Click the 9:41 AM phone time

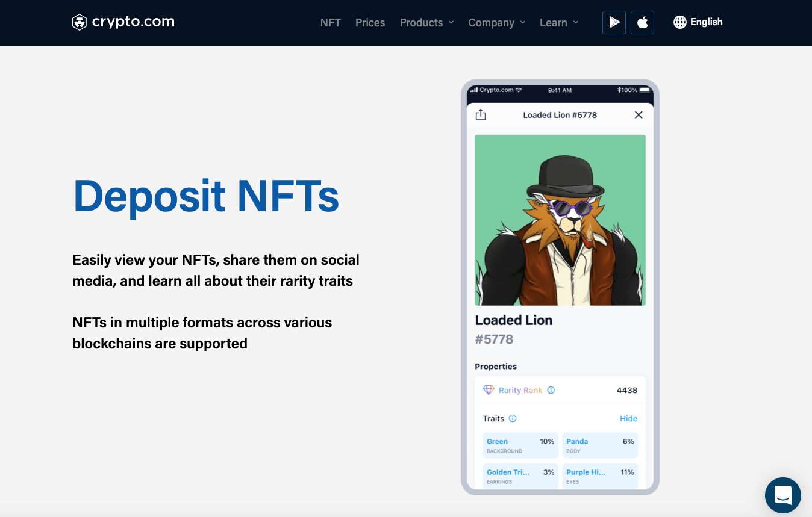560,90
